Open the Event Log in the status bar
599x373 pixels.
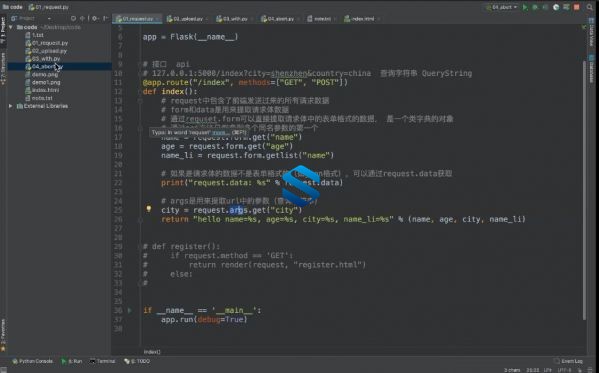pos(568,361)
